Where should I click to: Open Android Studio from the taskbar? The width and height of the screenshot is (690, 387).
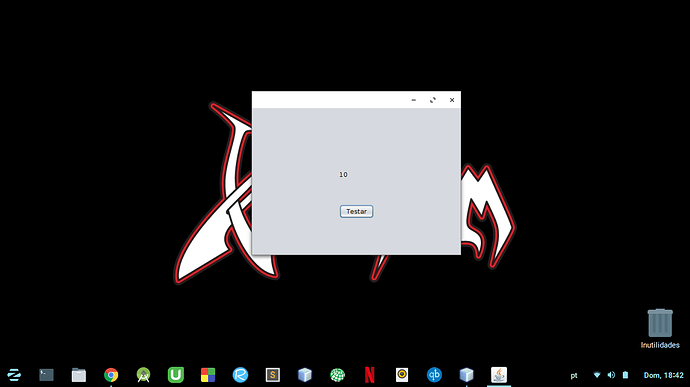(143, 375)
